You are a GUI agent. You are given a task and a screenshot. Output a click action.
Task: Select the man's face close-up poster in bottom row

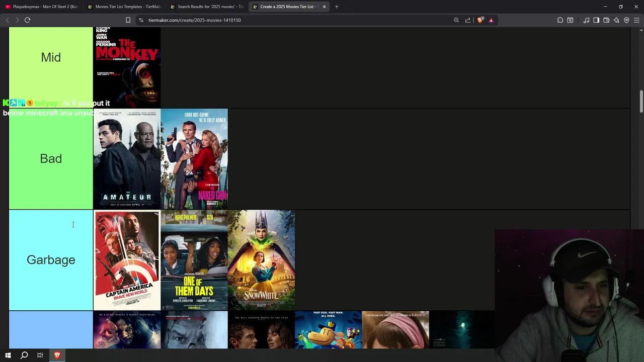(x=194, y=330)
